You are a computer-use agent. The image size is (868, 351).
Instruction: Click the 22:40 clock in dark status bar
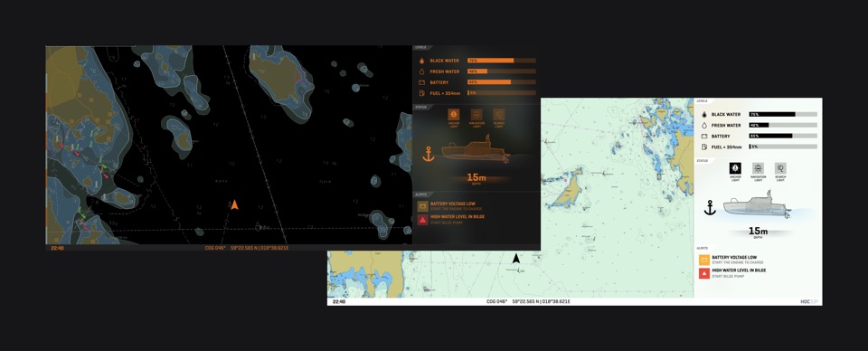coord(57,248)
